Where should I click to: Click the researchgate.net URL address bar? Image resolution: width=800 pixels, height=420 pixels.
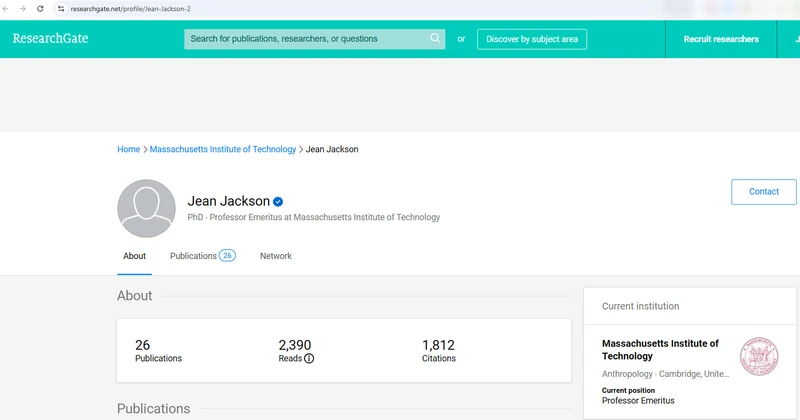tap(131, 9)
